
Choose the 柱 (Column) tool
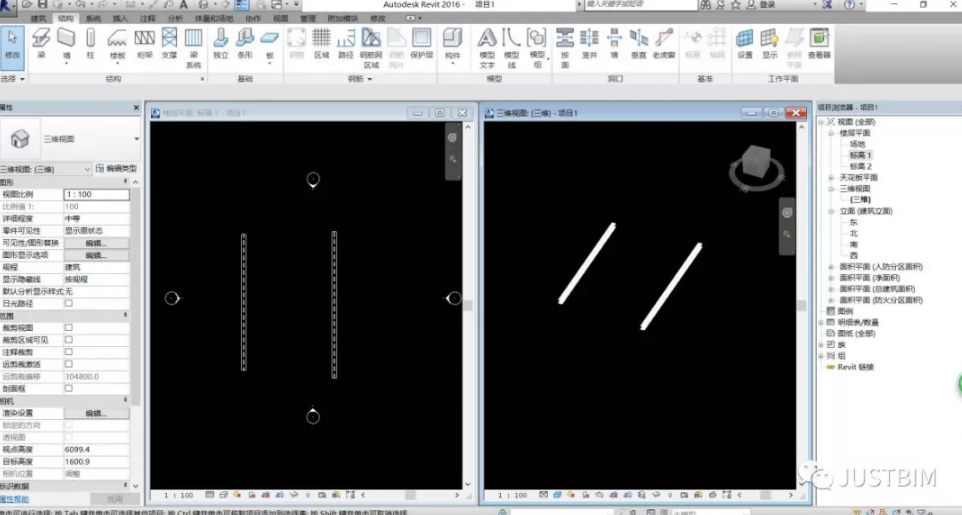pyautogui.click(x=91, y=44)
